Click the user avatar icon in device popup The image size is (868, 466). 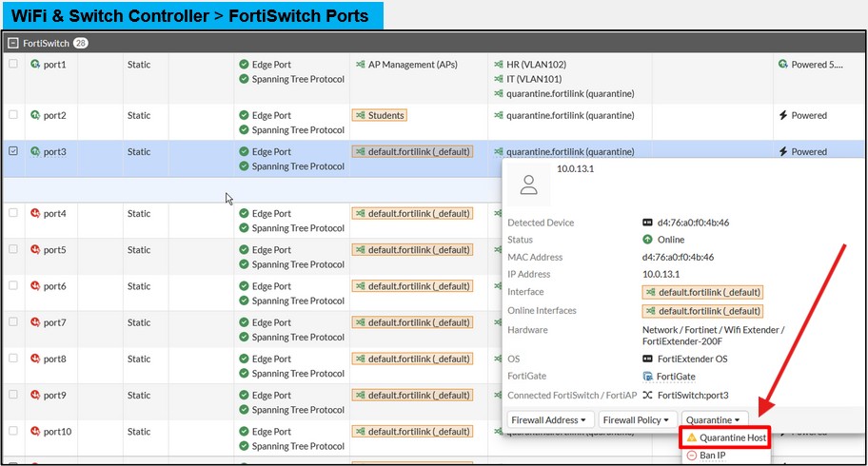coord(528,184)
